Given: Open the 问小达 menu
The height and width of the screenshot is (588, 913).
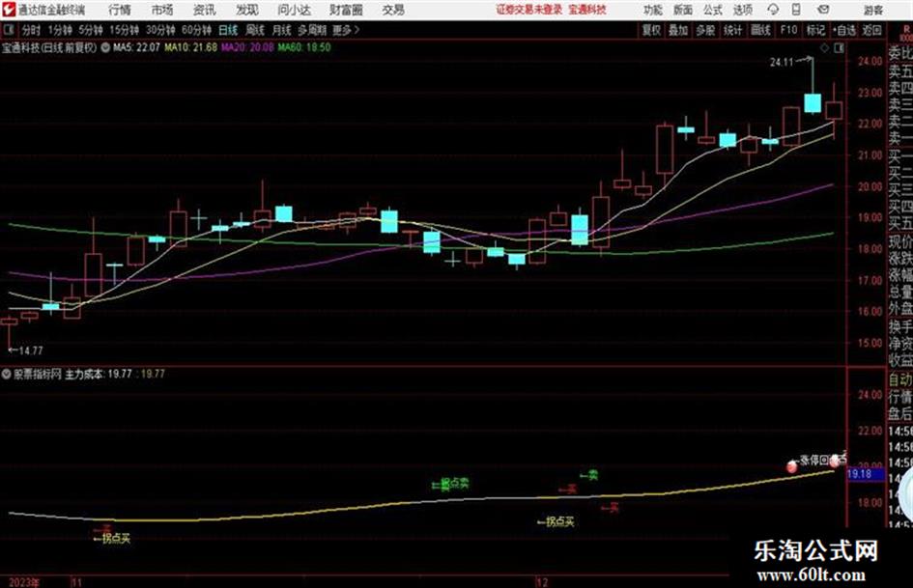Looking at the screenshot, I should [294, 10].
